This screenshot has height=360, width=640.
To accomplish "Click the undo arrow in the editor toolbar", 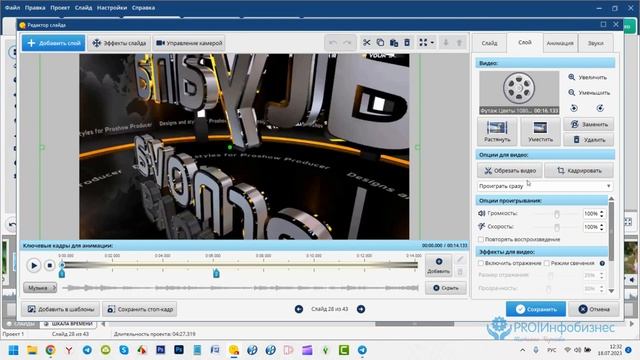I will [333, 43].
